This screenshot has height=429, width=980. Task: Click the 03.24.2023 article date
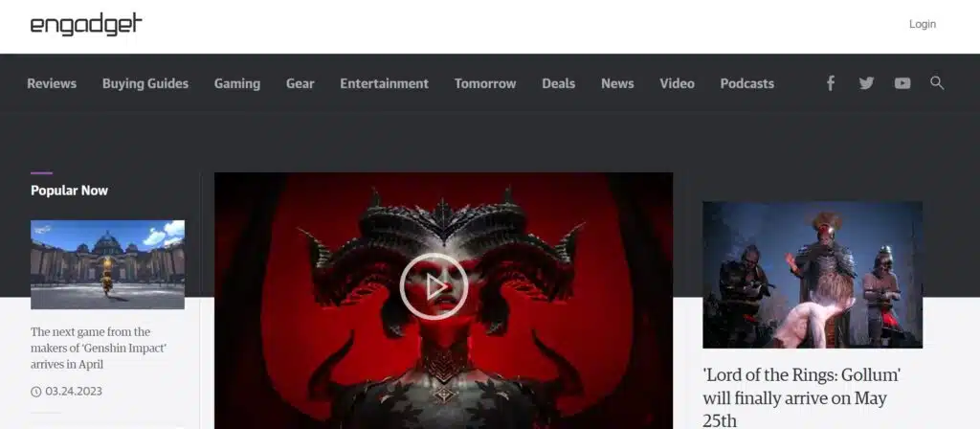(x=74, y=392)
